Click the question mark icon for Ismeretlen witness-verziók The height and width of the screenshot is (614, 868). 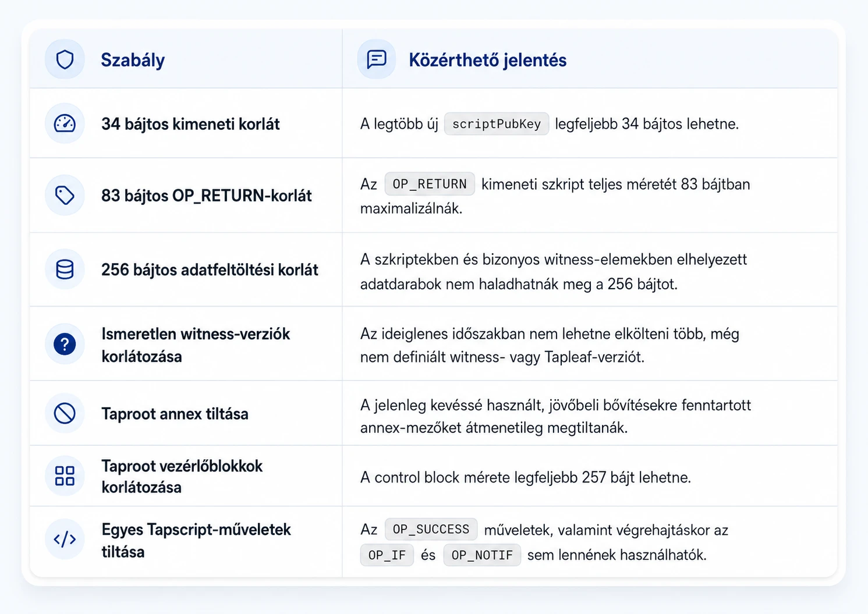point(65,345)
